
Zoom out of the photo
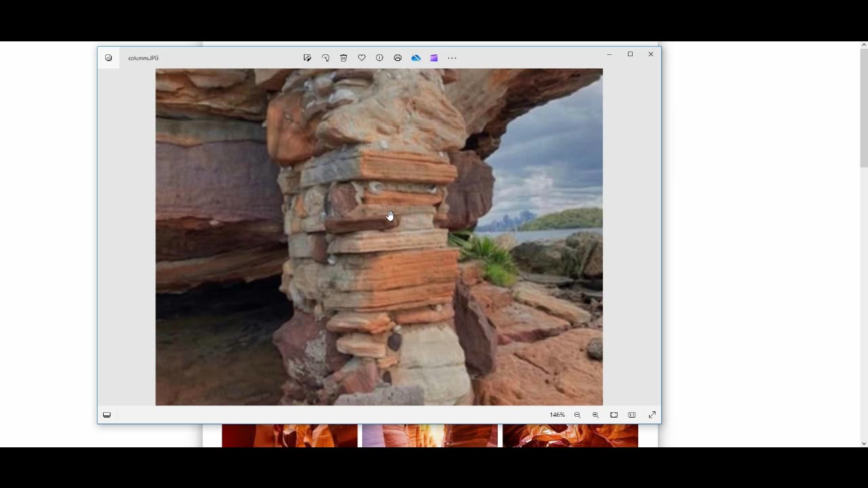click(577, 415)
